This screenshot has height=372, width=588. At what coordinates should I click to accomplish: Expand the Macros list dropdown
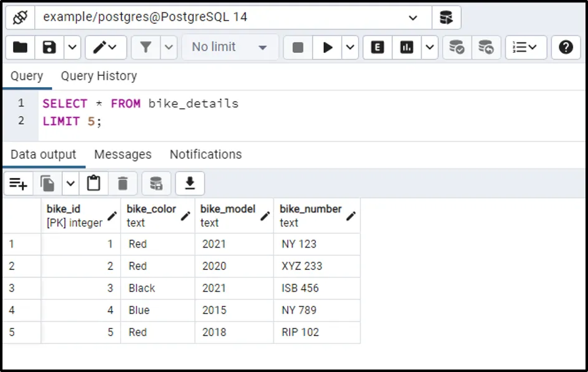coord(526,47)
